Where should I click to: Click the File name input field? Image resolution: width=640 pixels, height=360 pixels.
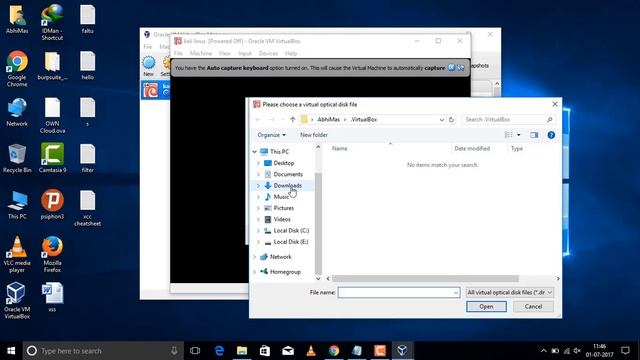coord(399,293)
